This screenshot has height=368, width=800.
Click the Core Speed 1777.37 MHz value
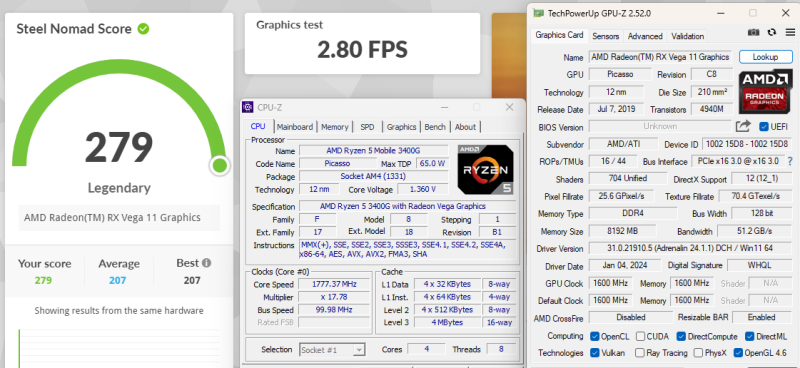[334, 284]
